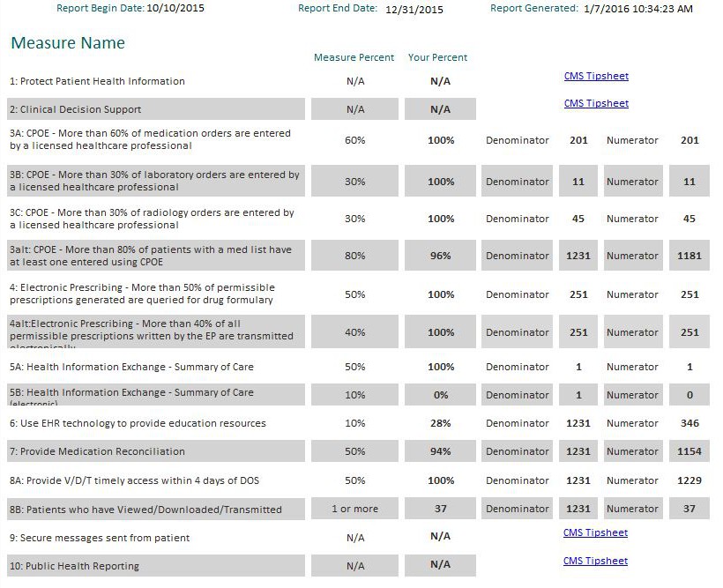
Task: Click the Numerator value 1181 for 3alt CPOE
Action: click(x=689, y=255)
